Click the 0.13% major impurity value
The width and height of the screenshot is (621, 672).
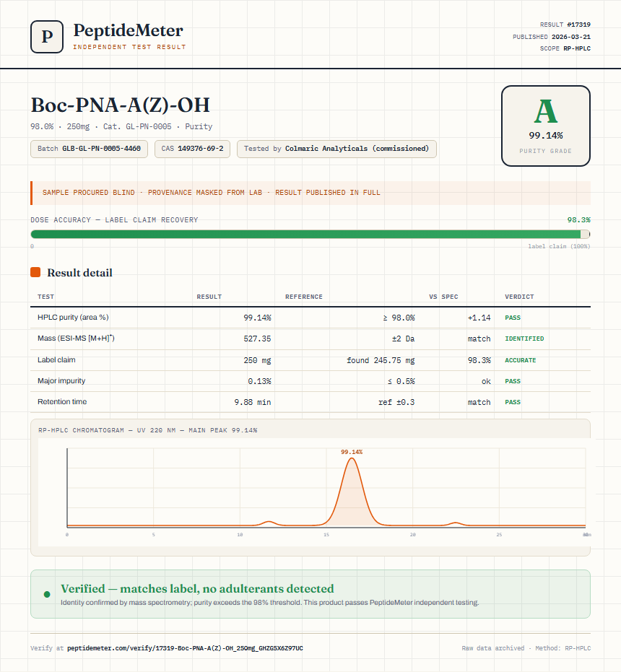(259, 381)
